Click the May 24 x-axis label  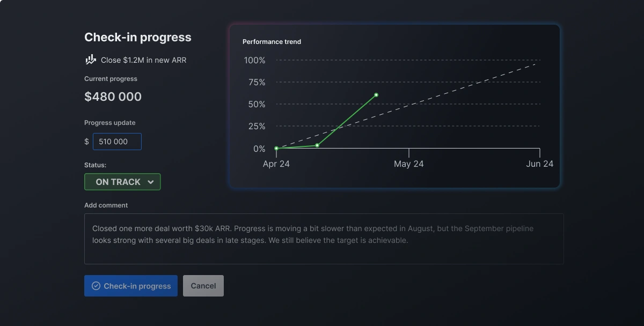[408, 164]
